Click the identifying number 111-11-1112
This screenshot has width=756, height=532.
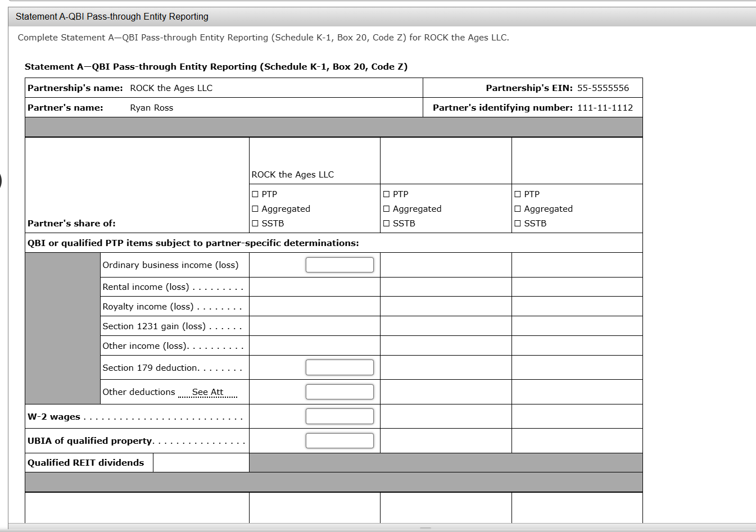[x=605, y=108]
